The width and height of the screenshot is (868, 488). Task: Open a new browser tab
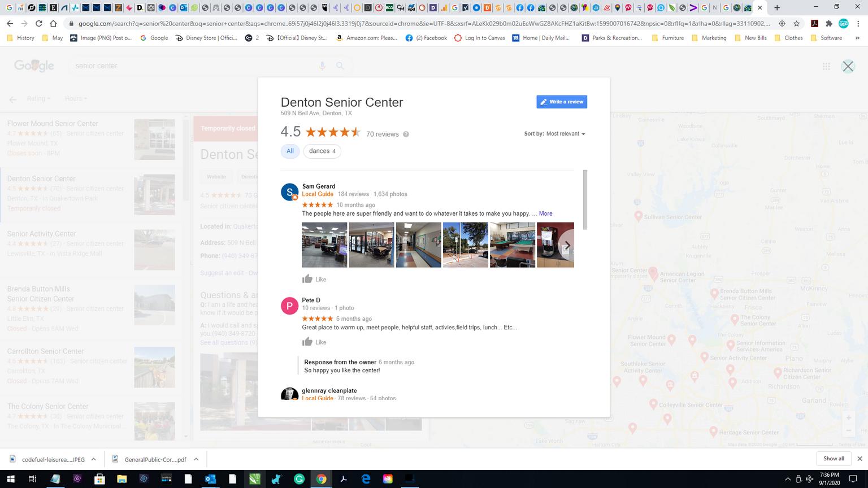(x=777, y=8)
